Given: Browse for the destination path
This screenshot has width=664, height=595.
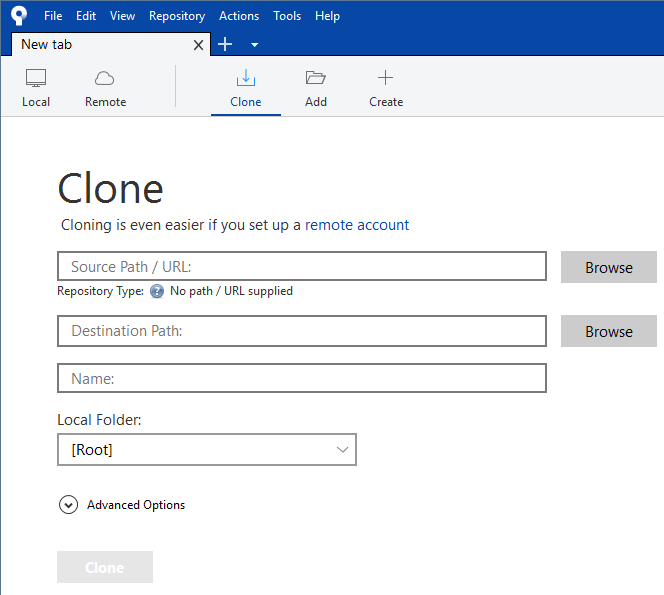Looking at the screenshot, I should point(609,331).
